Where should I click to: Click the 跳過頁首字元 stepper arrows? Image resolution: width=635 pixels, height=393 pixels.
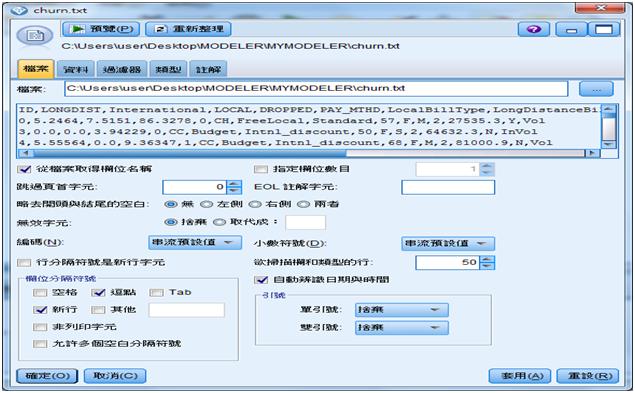(x=234, y=187)
